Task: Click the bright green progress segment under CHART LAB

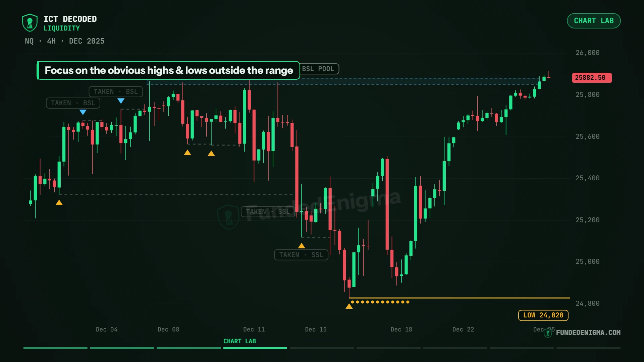Action: click(255, 348)
